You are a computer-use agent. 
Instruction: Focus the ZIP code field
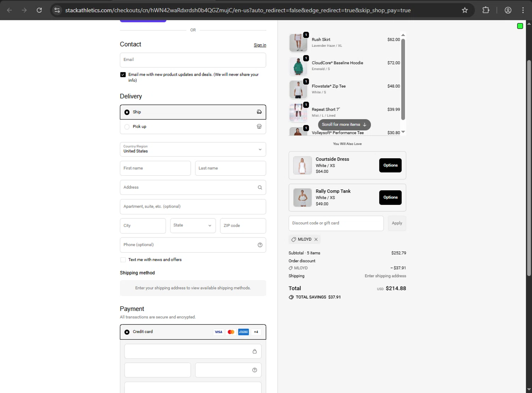tap(243, 226)
